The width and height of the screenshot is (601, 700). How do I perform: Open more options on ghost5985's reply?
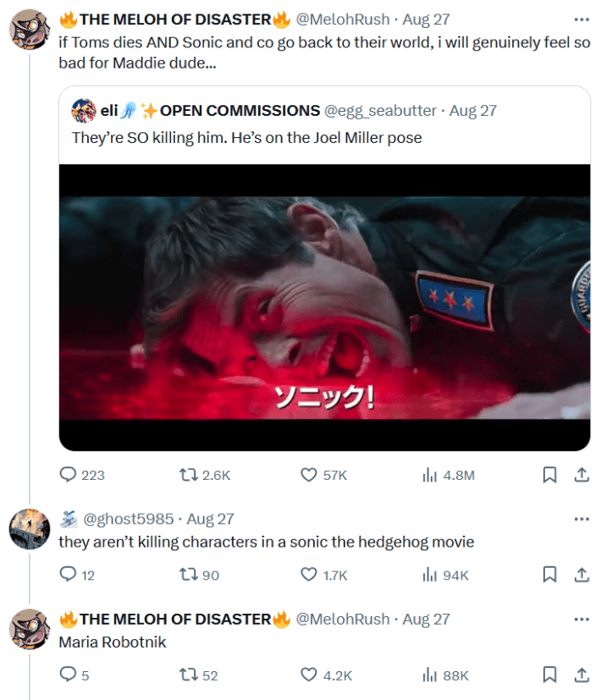(x=578, y=519)
